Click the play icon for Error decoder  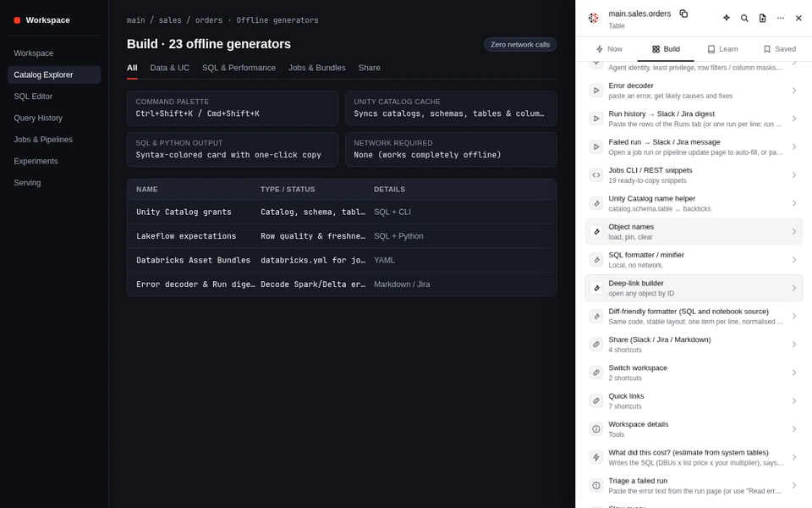(x=596, y=91)
